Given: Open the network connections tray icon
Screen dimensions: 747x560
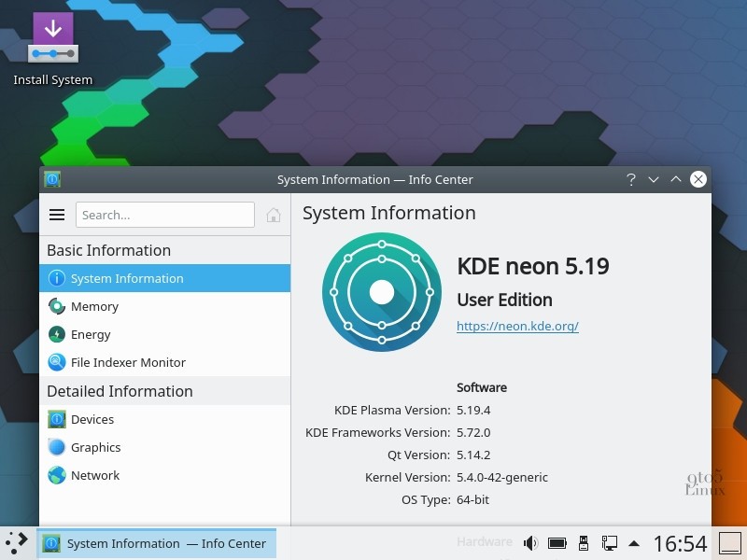Looking at the screenshot, I should [610, 543].
